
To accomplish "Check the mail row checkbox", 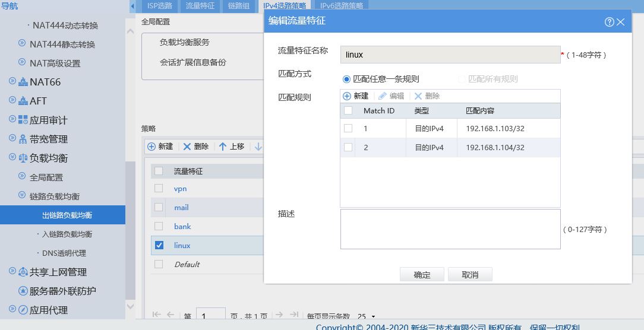I will click(159, 207).
